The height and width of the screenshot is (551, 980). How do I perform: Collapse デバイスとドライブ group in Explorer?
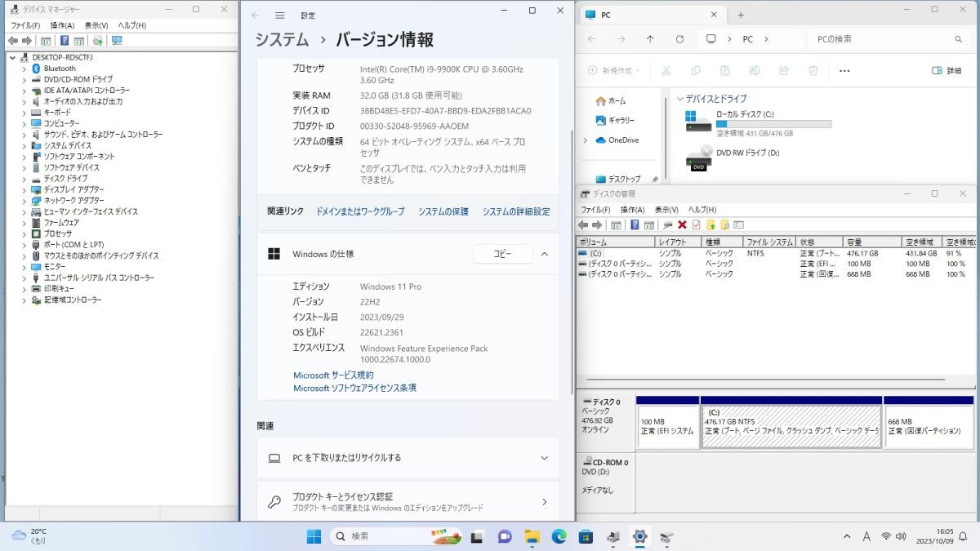[x=680, y=99]
